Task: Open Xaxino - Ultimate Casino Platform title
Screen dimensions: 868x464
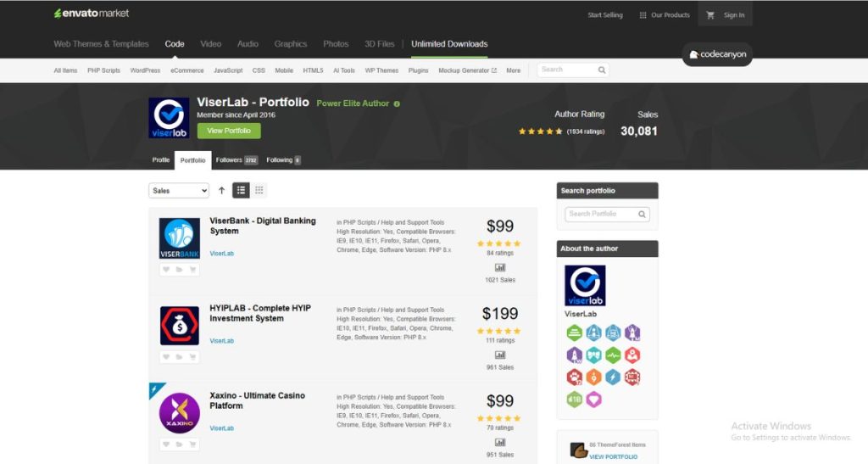Action: coord(258,400)
